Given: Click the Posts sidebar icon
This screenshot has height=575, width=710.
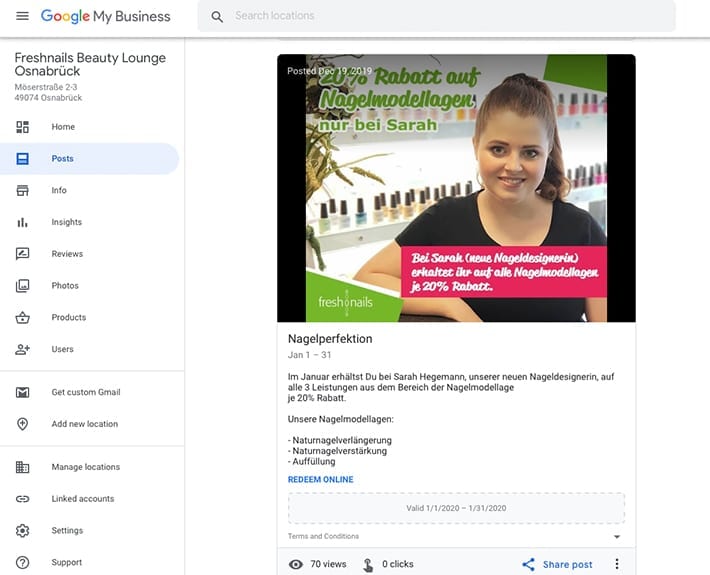Looking at the screenshot, I should coord(22,158).
